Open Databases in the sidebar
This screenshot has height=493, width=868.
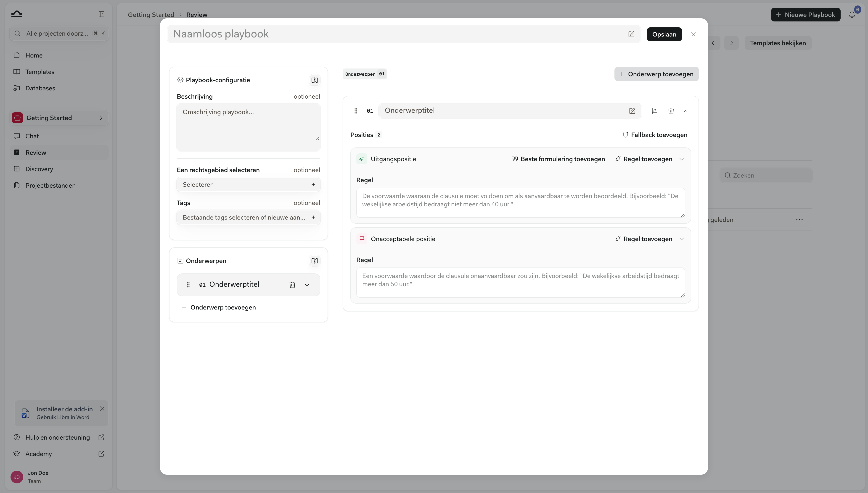(59, 88)
